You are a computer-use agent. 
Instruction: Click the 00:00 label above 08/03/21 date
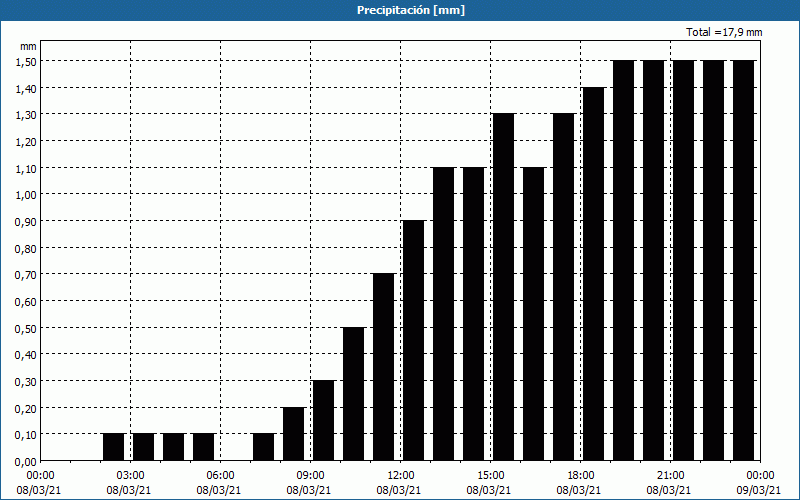pyautogui.click(x=40, y=476)
